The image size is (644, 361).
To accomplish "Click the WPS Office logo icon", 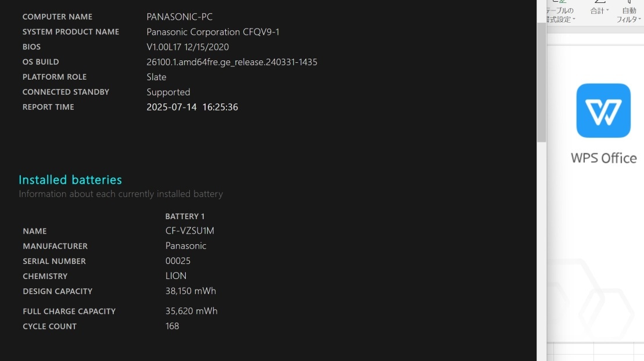I will [x=603, y=110].
